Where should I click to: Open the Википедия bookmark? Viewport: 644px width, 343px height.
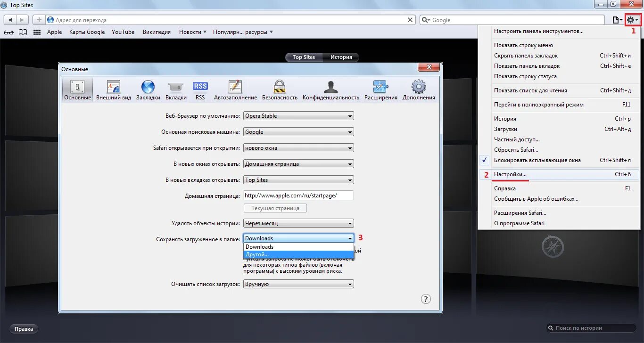(157, 32)
